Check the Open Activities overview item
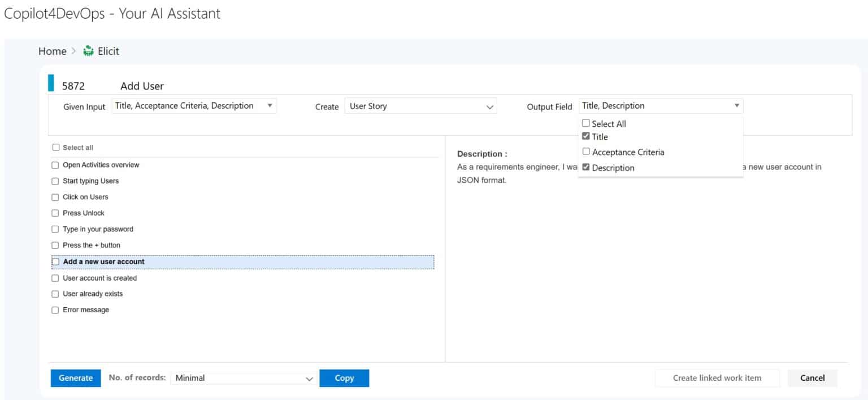This screenshot has width=868, height=400. tap(55, 165)
